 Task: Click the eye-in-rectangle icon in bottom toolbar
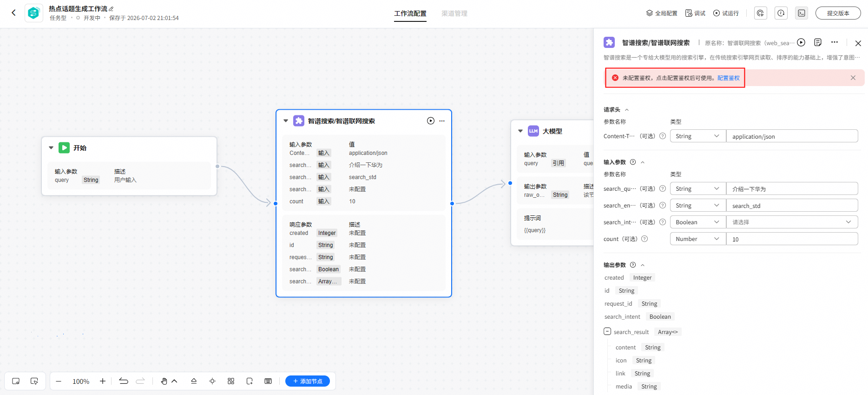point(16,381)
